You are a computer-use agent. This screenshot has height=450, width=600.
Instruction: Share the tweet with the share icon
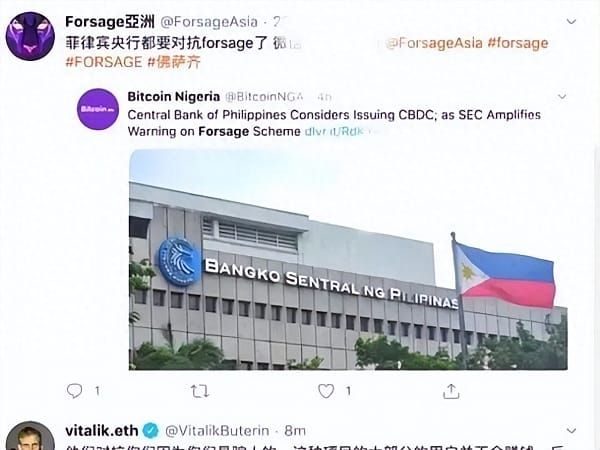pos(451,391)
